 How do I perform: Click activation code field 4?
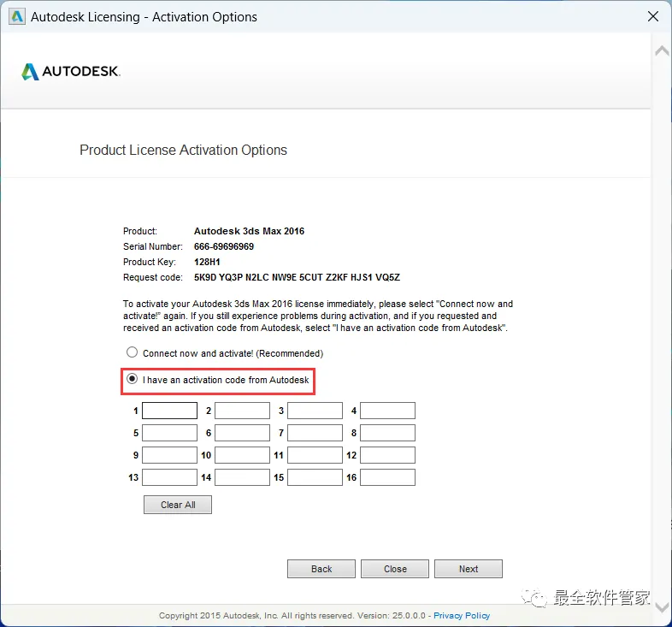[x=387, y=411]
